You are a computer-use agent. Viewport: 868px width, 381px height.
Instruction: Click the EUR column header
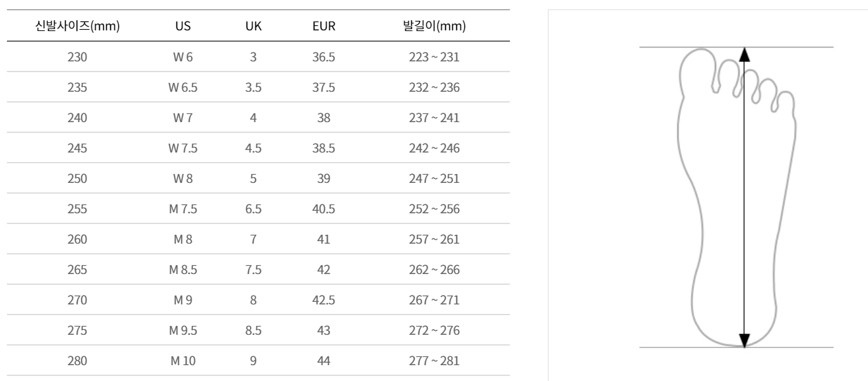pyautogui.click(x=325, y=27)
